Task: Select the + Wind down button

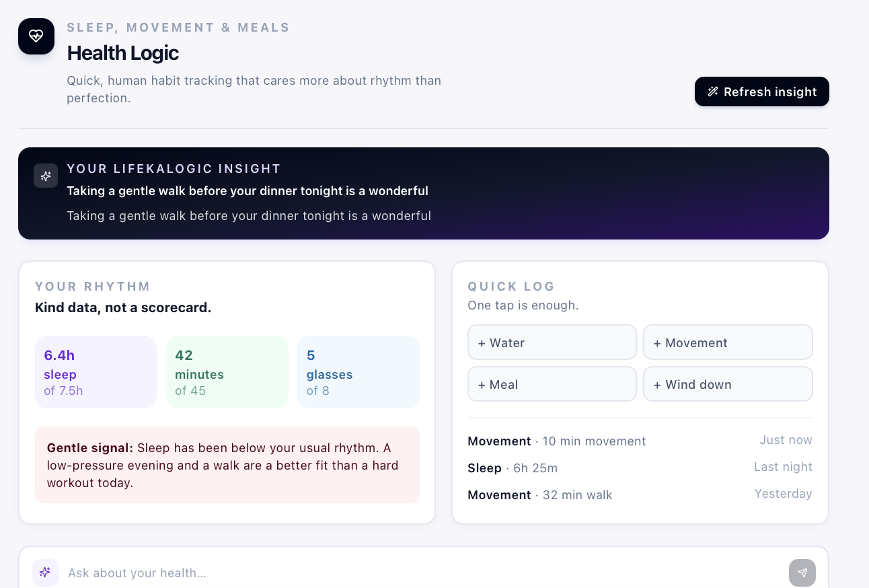Action: (x=728, y=384)
